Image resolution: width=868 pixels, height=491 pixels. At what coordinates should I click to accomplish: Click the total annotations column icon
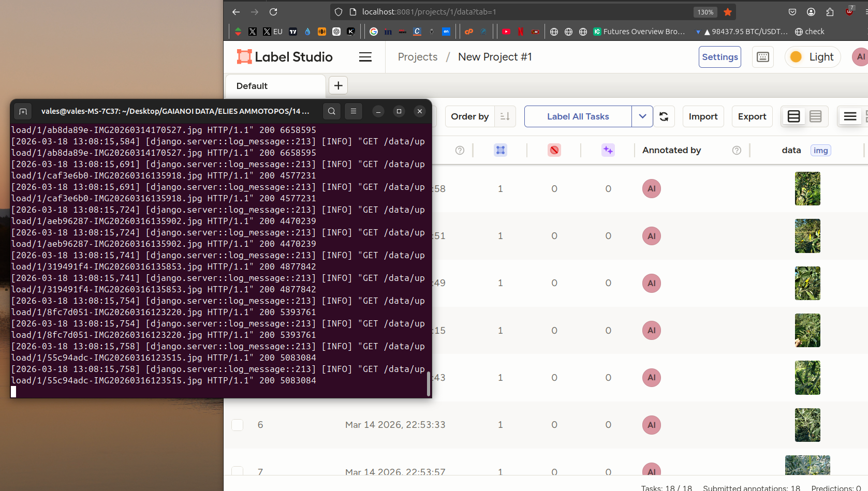(x=500, y=150)
